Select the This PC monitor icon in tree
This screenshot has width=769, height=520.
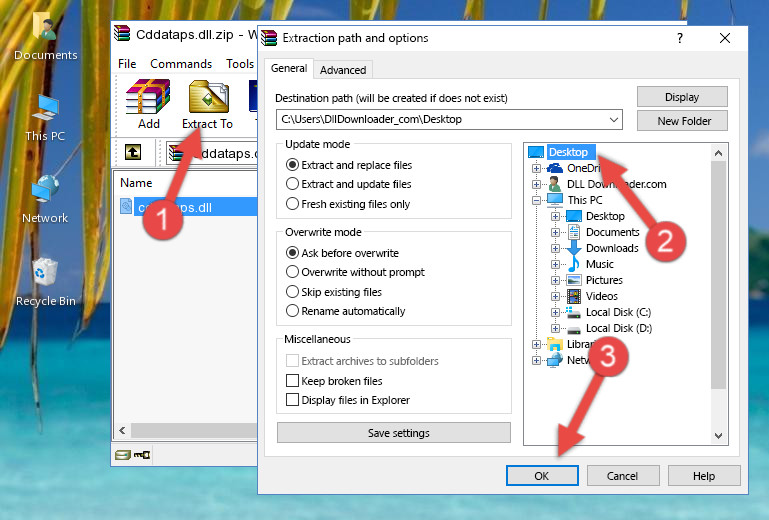[555, 200]
